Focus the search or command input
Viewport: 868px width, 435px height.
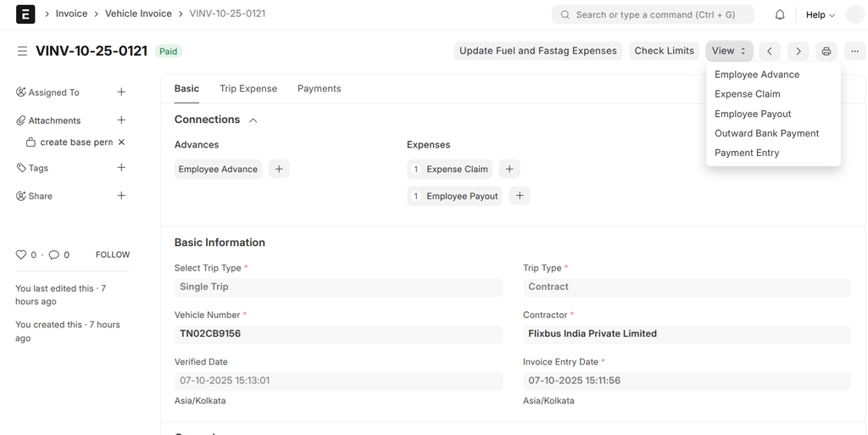click(653, 14)
